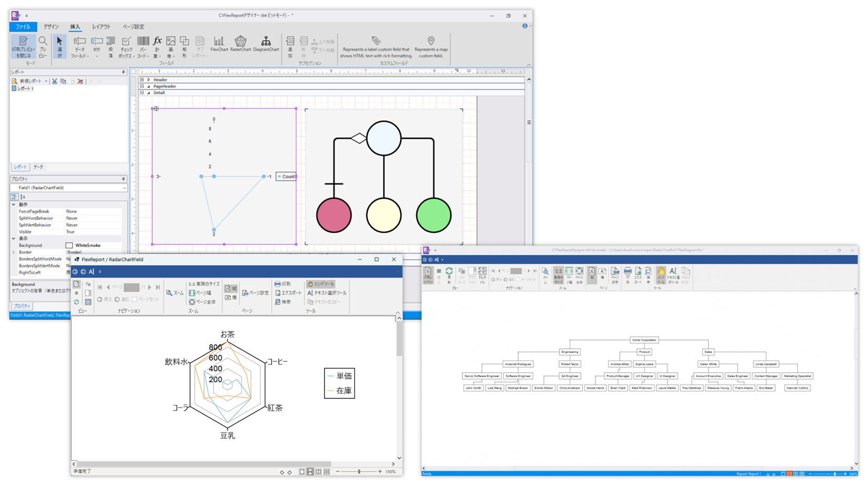This screenshot has width=868, height=486.
Task: Open the Field1 (RadarChartField) combo box
Action: pos(69,188)
